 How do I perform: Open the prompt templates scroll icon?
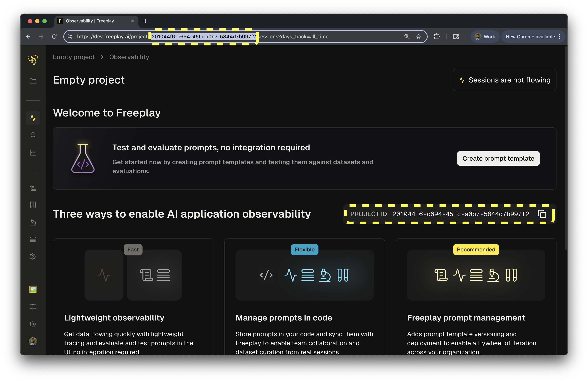pos(33,188)
